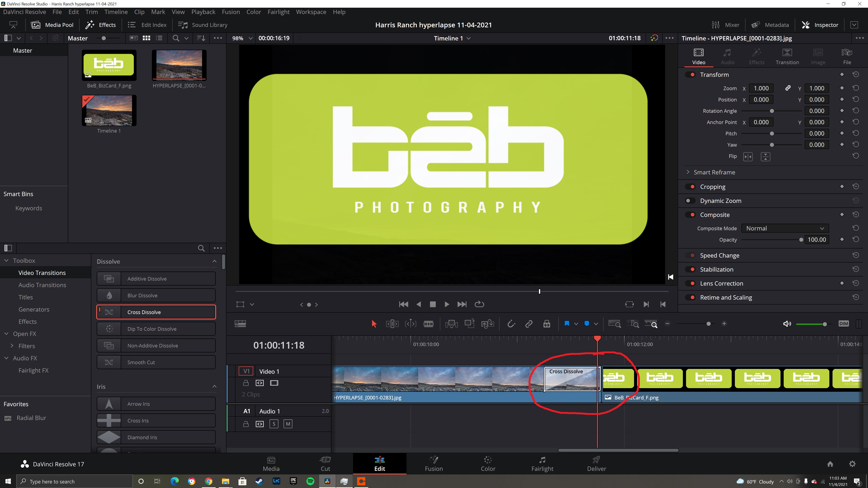868x488 pixels.
Task: Jump to first frame with Go To Start
Action: pyautogui.click(x=403, y=305)
